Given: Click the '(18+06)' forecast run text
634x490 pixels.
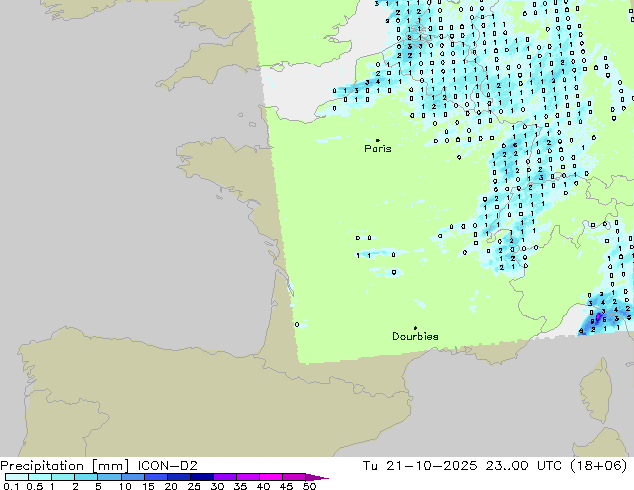Looking at the screenshot, I should [x=598, y=466].
